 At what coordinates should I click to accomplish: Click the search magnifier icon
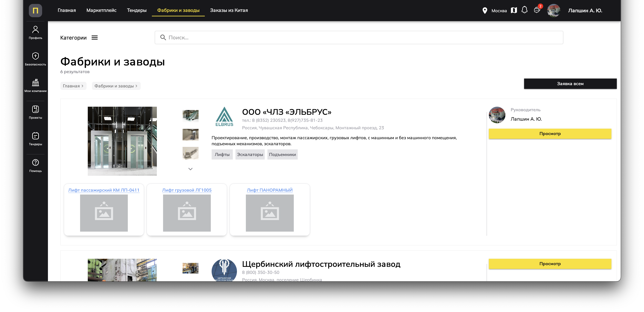pyautogui.click(x=163, y=37)
